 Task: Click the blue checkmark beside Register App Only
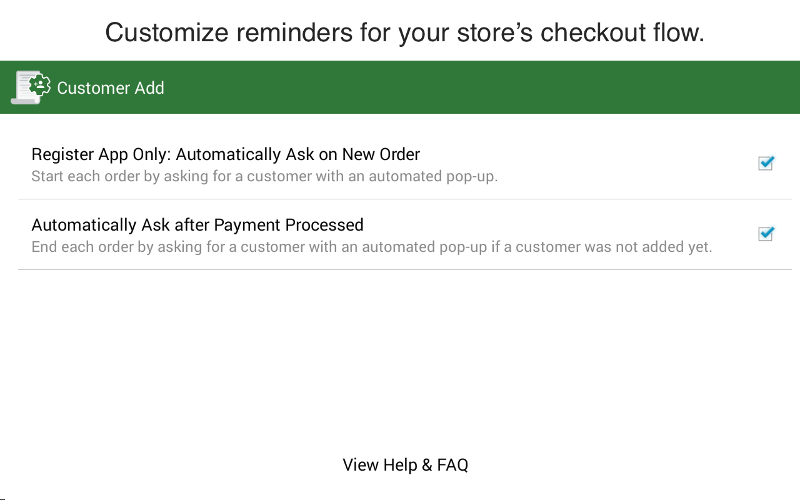tap(766, 163)
